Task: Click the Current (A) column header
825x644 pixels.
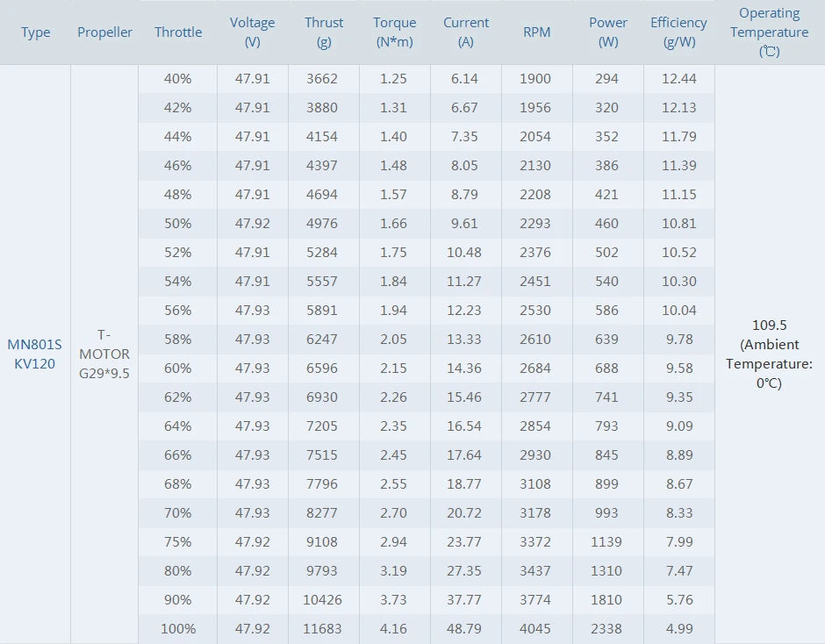Action: tap(466, 32)
